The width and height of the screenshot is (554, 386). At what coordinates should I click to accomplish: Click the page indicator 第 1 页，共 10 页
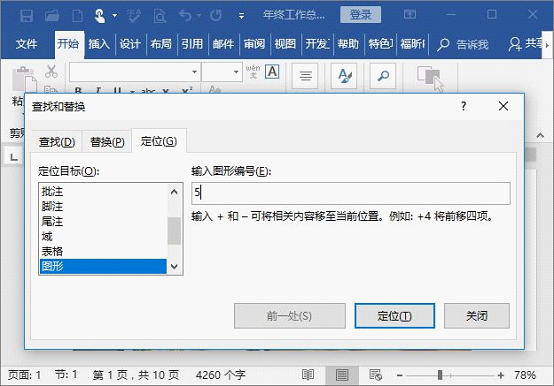pyautogui.click(x=136, y=375)
